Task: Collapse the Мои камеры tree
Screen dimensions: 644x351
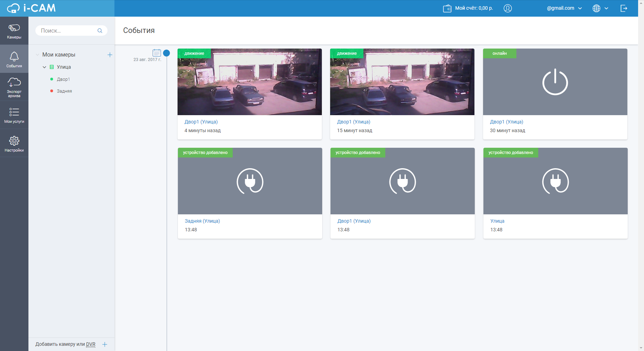Action: point(37,55)
